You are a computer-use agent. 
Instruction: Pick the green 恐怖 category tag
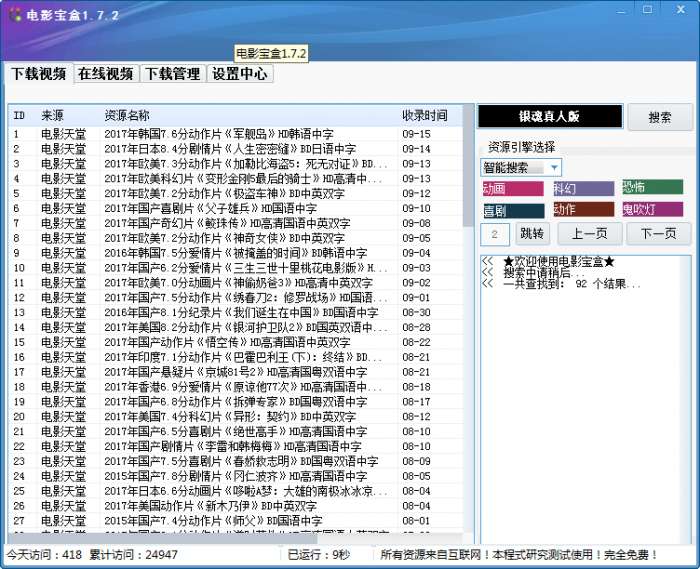click(653, 187)
